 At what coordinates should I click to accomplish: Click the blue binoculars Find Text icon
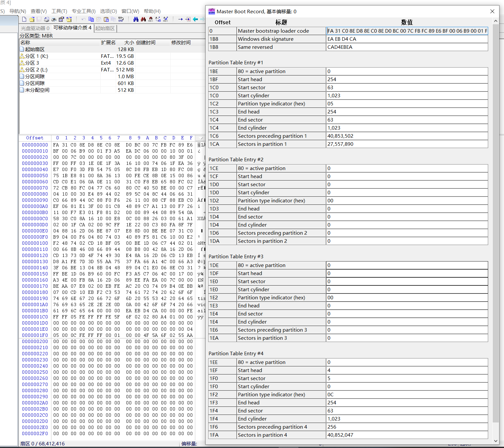[x=136, y=19]
